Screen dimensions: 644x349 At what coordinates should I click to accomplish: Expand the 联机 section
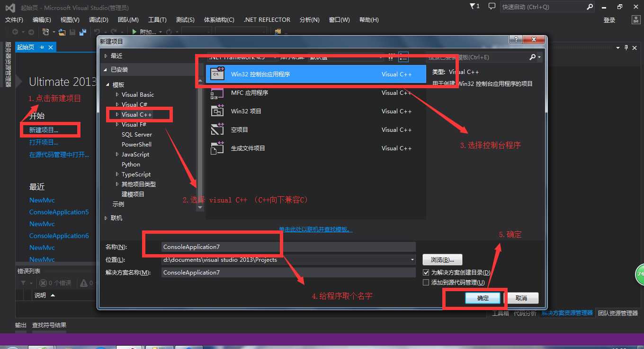click(x=106, y=218)
